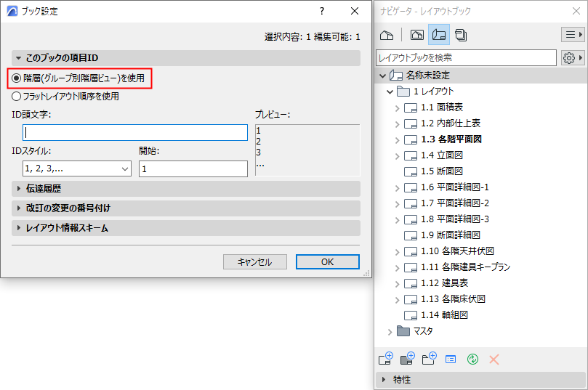This screenshot has width=588, height=390.
Task: Click the キャンセル button
Action: pos(255,262)
